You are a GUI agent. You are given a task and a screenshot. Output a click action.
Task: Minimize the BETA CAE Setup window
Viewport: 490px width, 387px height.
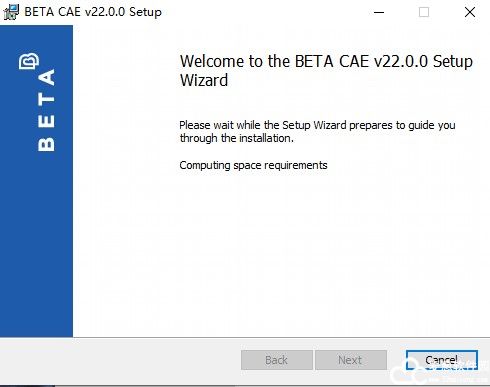pos(379,12)
